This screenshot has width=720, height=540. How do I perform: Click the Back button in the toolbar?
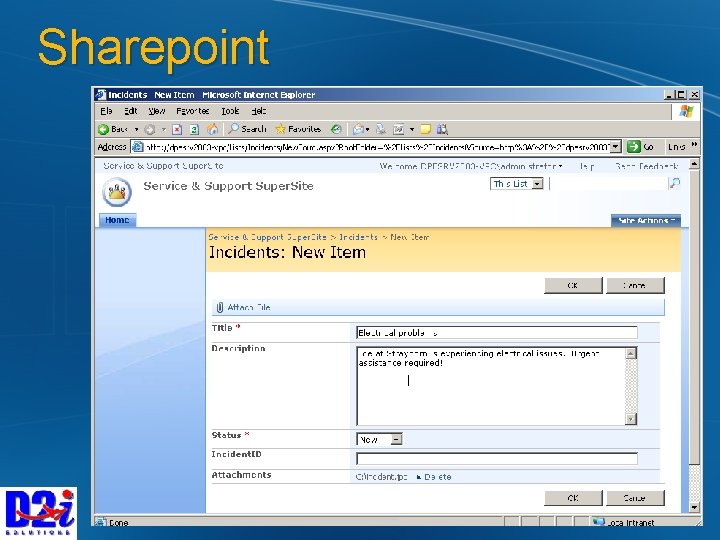pyautogui.click(x=112, y=129)
